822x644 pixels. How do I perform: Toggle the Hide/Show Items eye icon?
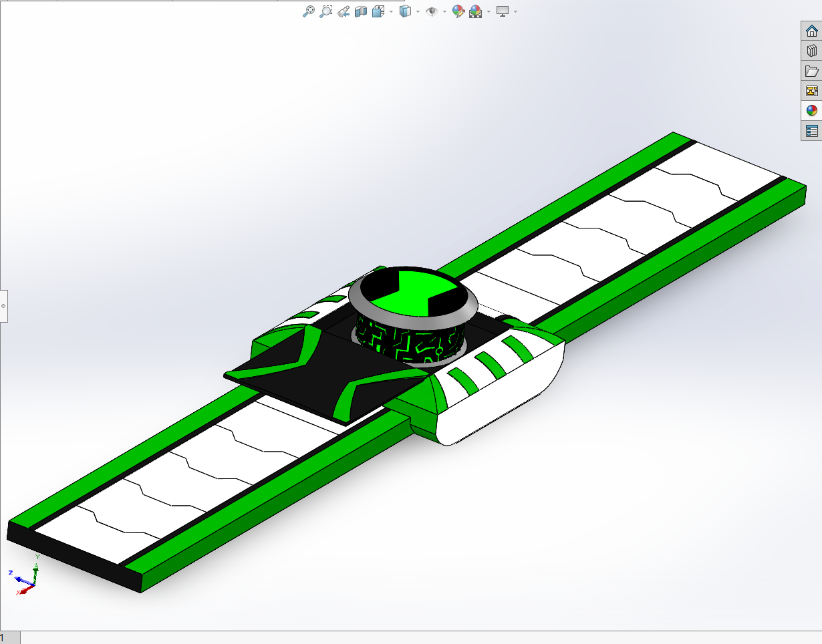432,11
